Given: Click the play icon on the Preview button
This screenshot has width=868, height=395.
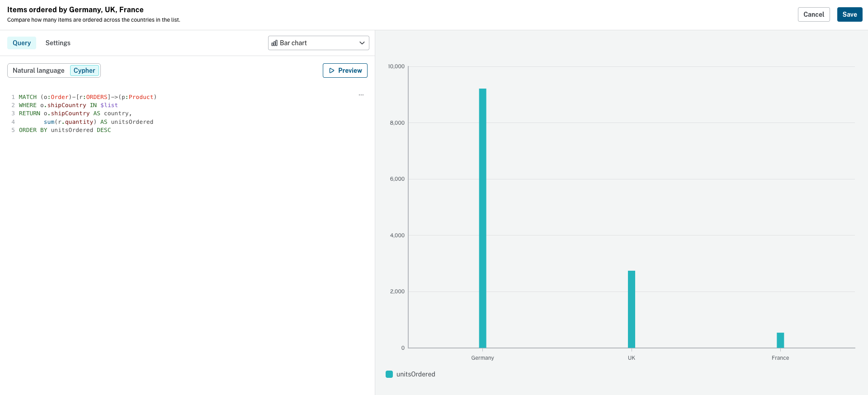Looking at the screenshot, I should click(332, 71).
